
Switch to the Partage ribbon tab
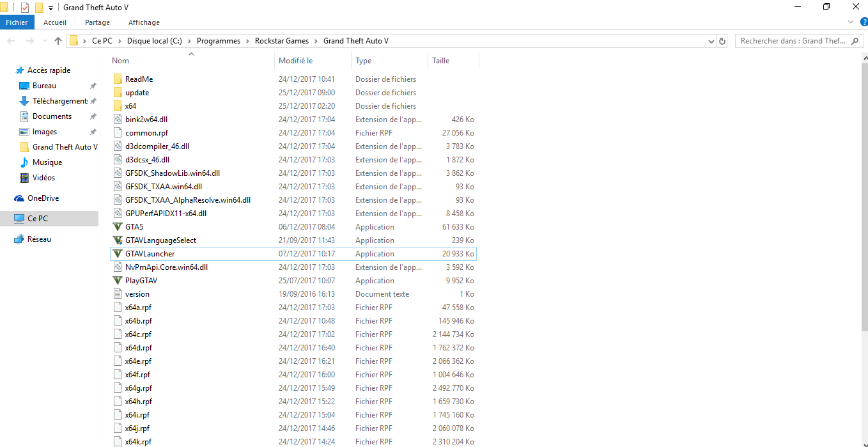tap(97, 22)
